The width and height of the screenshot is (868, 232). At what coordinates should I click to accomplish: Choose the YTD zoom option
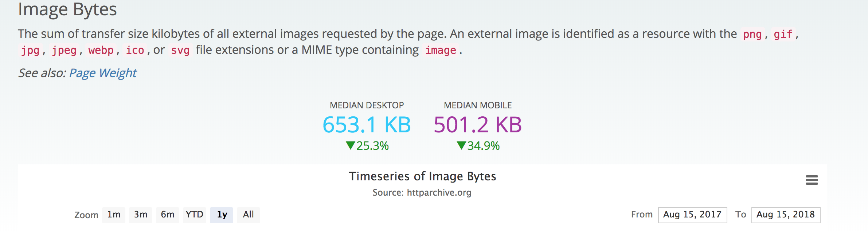click(195, 215)
